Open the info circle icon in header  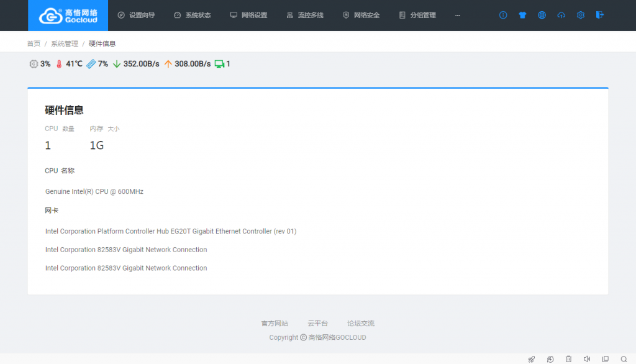[503, 15]
